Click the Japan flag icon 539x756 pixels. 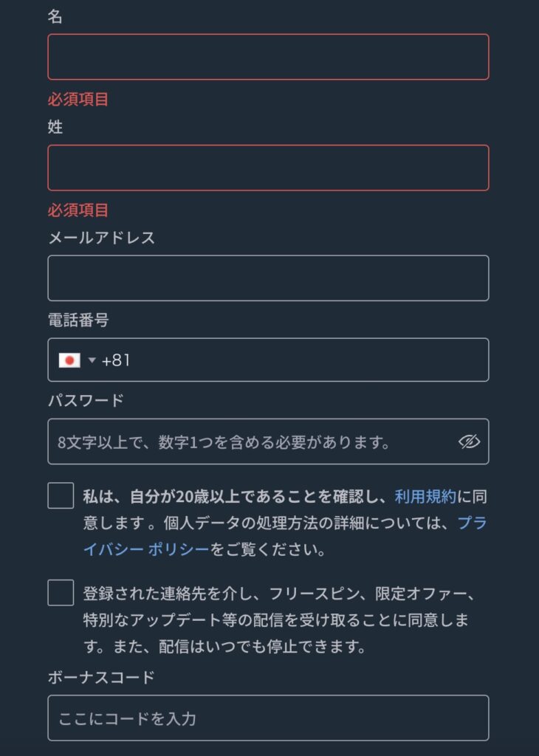tap(69, 360)
